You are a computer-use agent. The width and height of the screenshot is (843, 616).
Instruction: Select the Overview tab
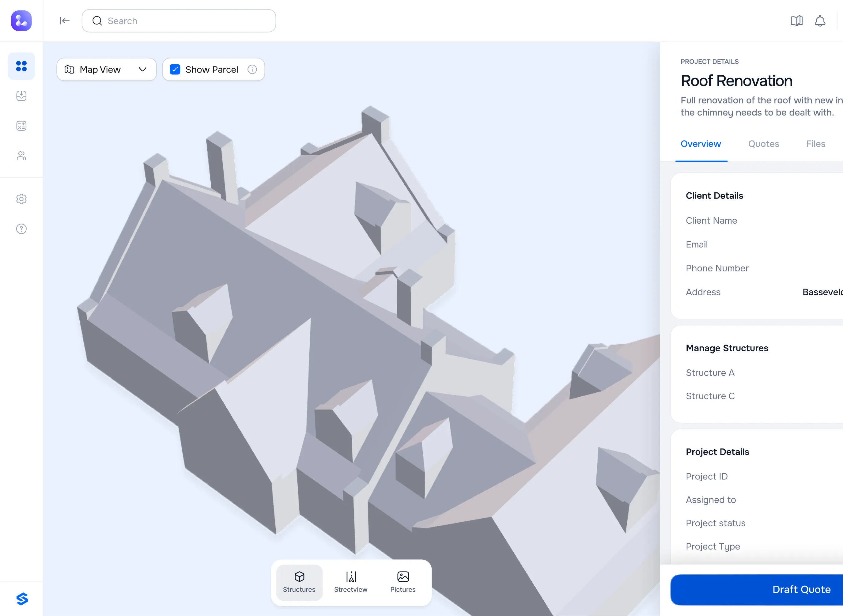coord(701,144)
